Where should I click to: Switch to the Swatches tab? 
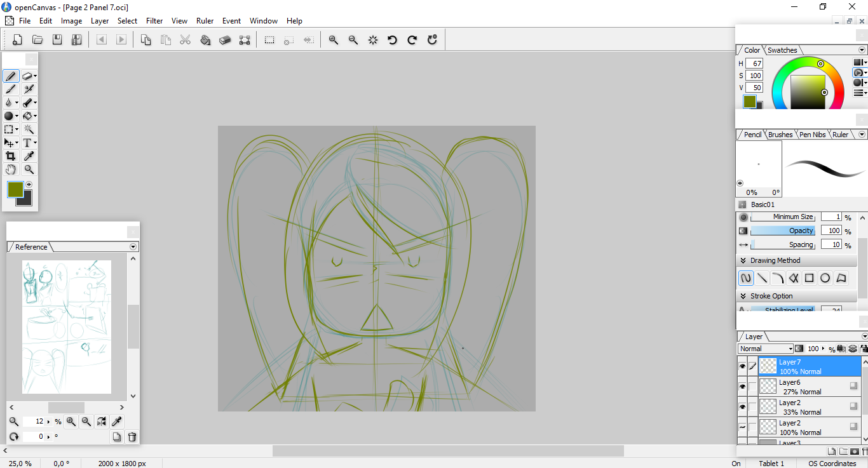(x=782, y=50)
